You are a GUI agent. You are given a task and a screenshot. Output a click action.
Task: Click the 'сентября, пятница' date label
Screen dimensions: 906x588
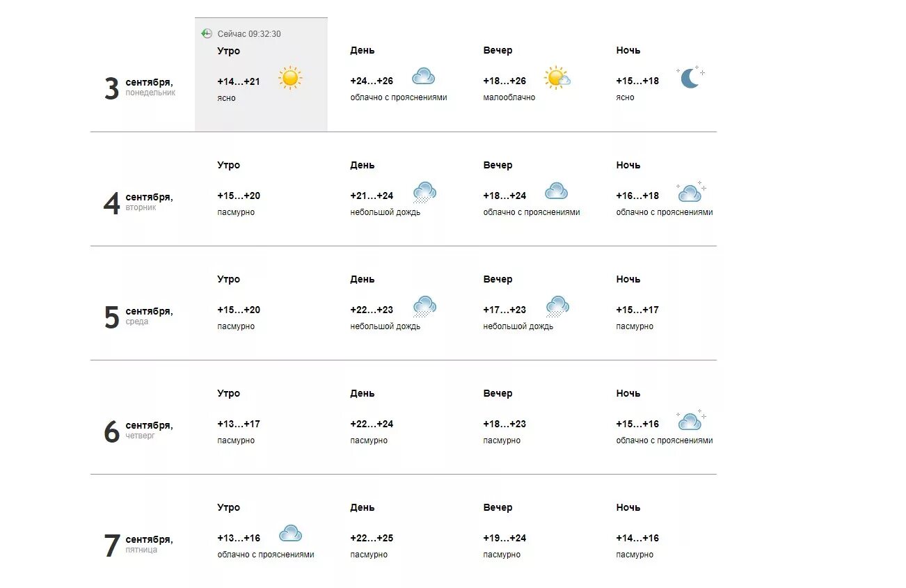(x=149, y=543)
